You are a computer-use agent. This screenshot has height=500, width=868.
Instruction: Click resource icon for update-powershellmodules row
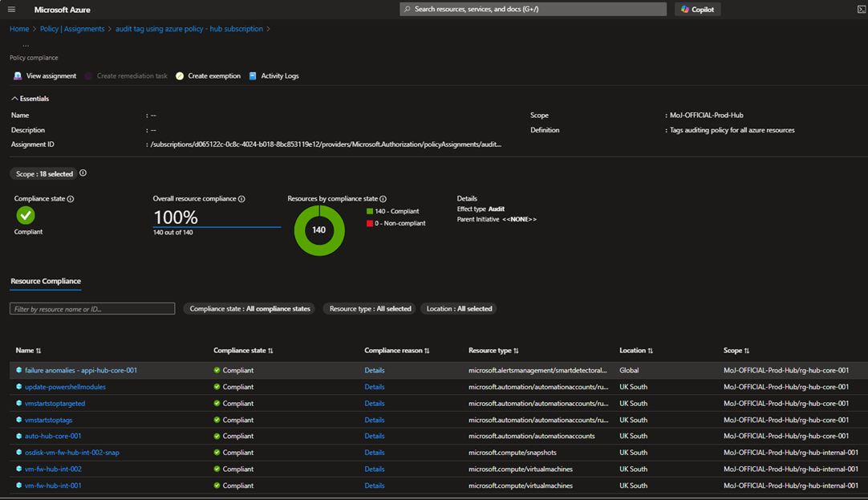click(18, 387)
